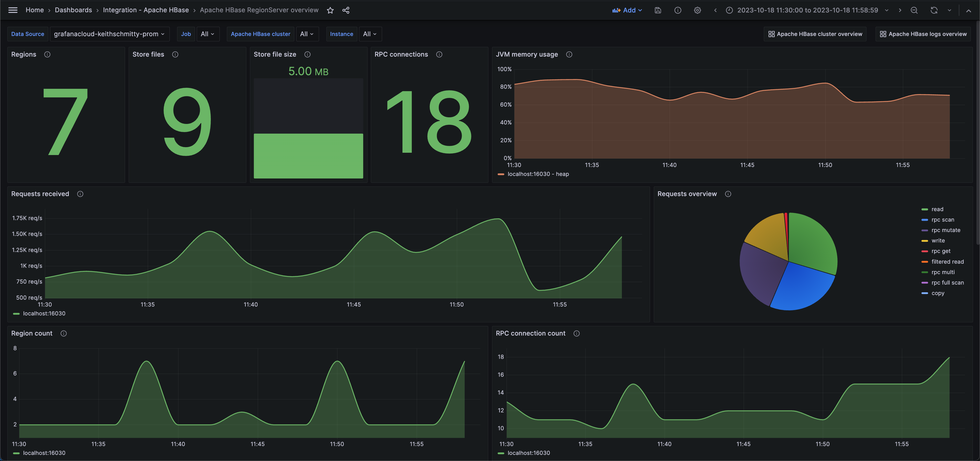Open dashboard settings
Screen dimensions: 980x461
[x=697, y=10]
